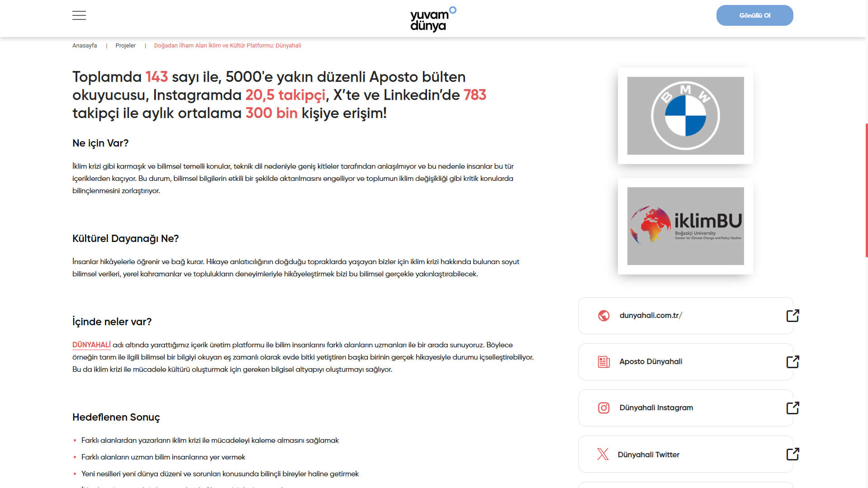Click the globe icon beside dunyahali.com.tr

click(x=603, y=316)
